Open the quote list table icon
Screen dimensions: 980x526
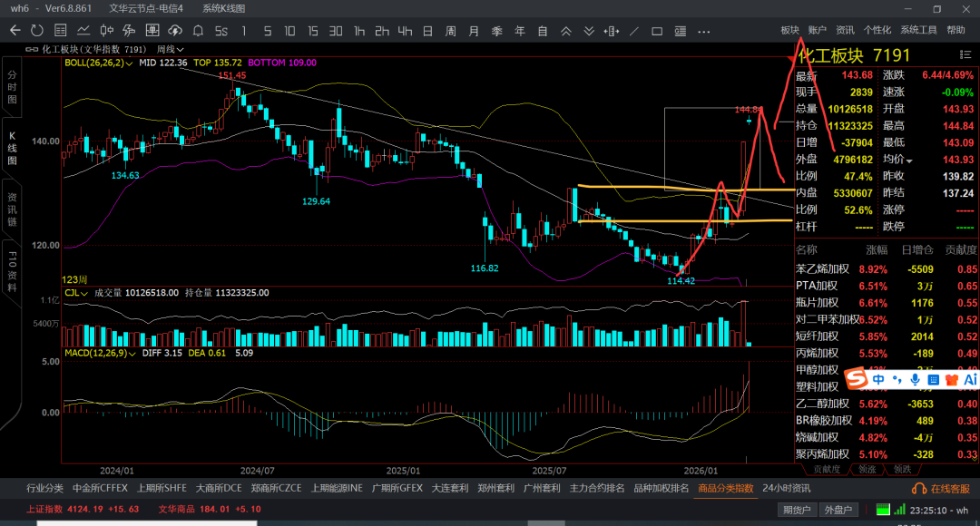(61, 31)
